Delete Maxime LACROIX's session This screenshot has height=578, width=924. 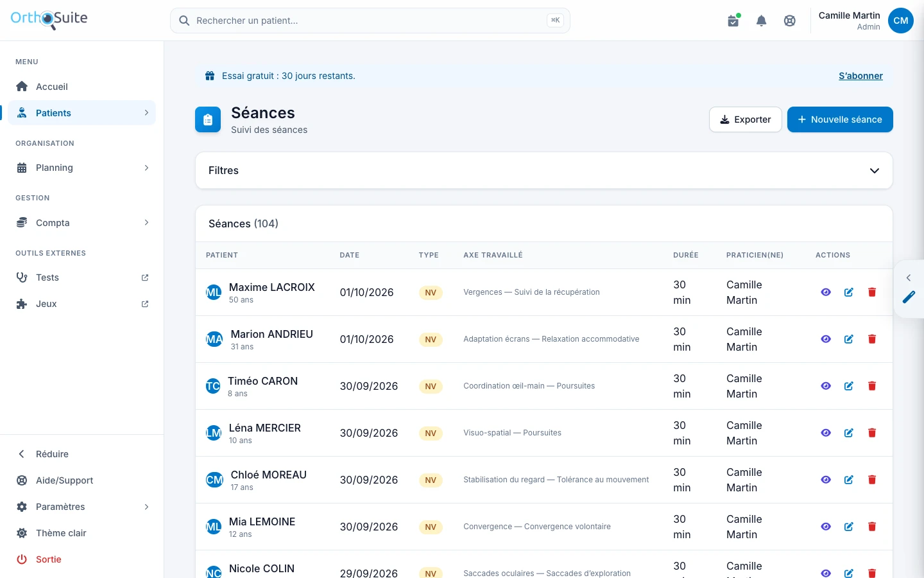(872, 292)
